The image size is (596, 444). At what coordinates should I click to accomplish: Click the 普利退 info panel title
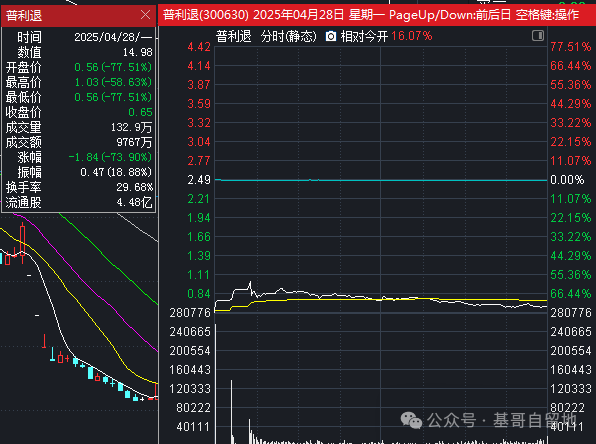pos(24,16)
